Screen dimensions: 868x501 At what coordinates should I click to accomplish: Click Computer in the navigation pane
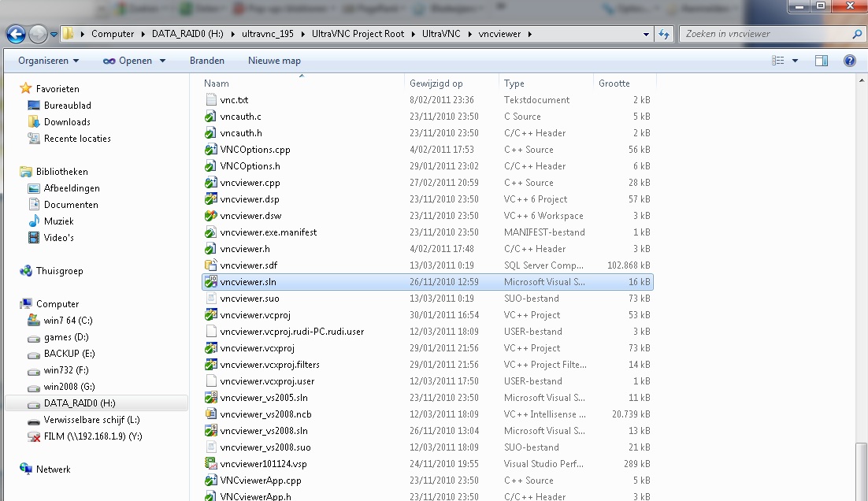pyautogui.click(x=57, y=304)
